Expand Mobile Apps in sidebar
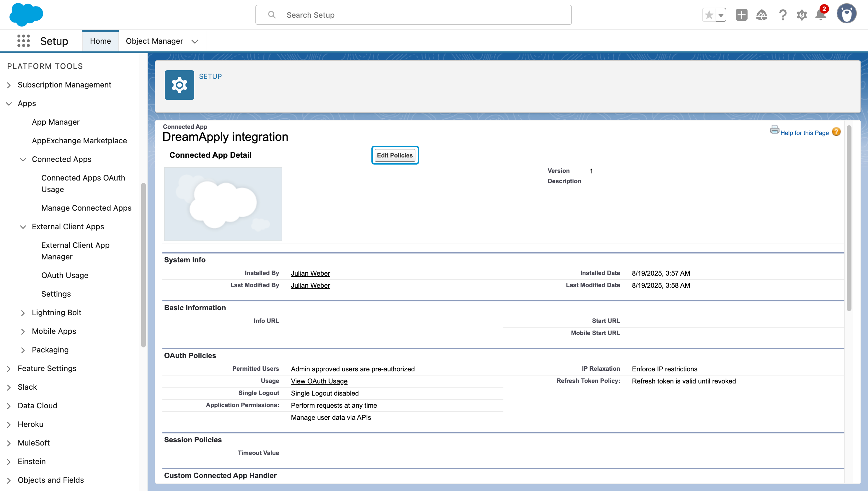This screenshot has width=868, height=491. coord(23,331)
